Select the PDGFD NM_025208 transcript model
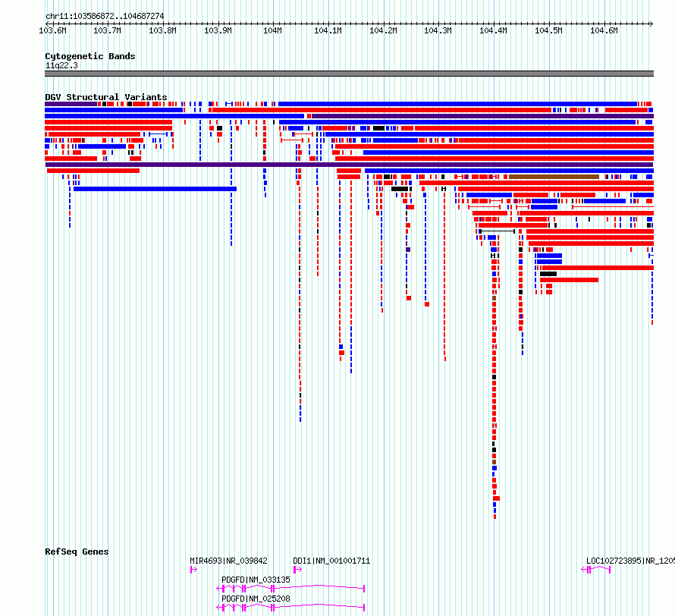675x616 pixels. point(290,608)
